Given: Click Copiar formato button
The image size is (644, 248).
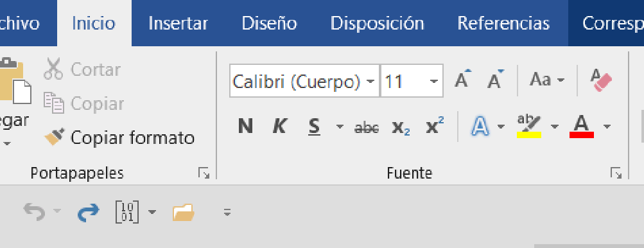Looking at the screenshot, I should click(119, 137).
